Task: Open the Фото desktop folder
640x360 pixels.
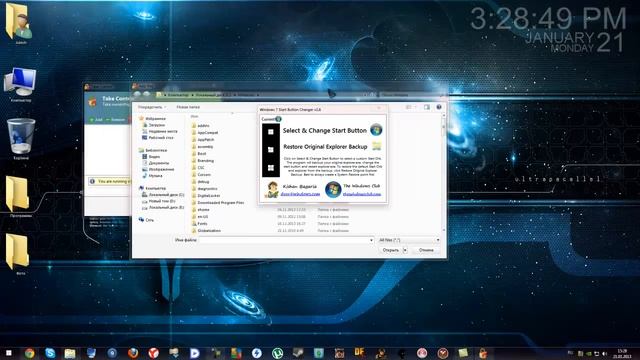Action: (x=18, y=254)
